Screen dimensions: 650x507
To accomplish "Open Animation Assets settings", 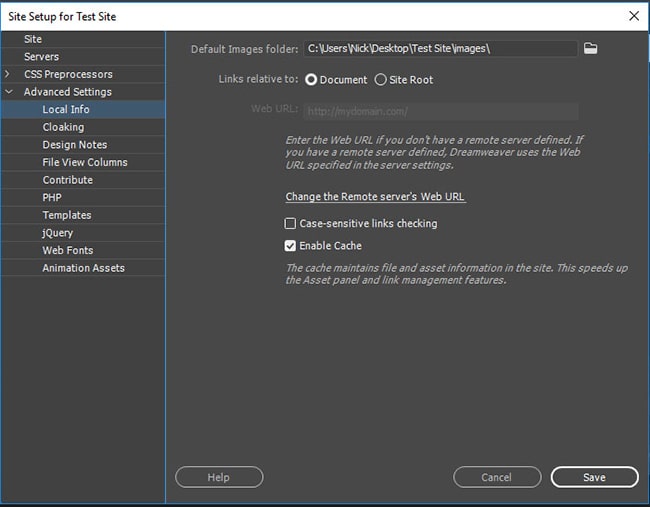I will [83, 268].
